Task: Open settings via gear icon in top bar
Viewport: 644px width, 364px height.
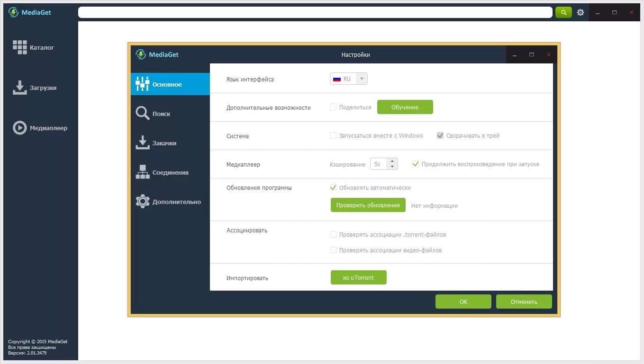Action: (581, 13)
